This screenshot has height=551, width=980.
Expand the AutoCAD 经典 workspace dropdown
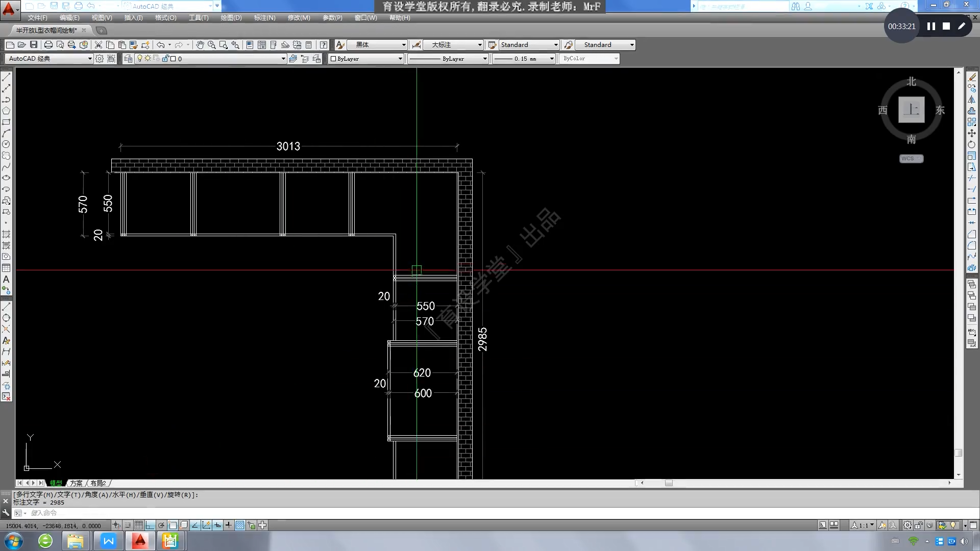coord(90,59)
